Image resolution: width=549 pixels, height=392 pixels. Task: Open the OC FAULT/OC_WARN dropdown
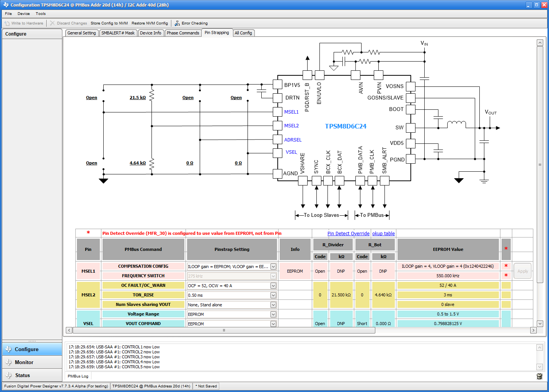273,285
